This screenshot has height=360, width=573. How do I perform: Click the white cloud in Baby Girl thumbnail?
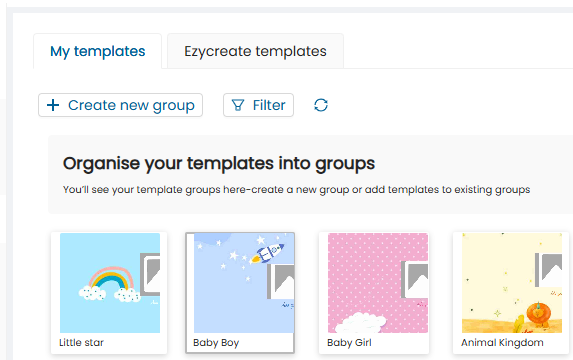pyautogui.click(x=360, y=322)
